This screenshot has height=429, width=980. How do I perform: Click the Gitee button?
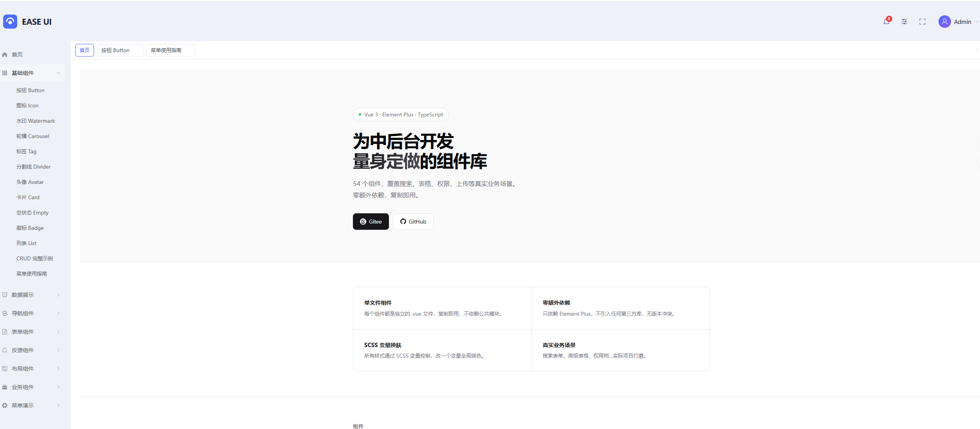pyautogui.click(x=371, y=222)
